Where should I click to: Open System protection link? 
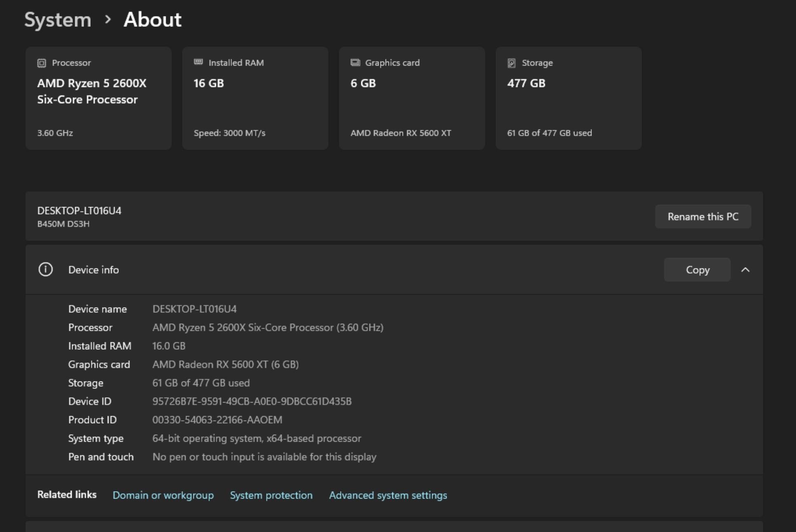pyautogui.click(x=271, y=495)
